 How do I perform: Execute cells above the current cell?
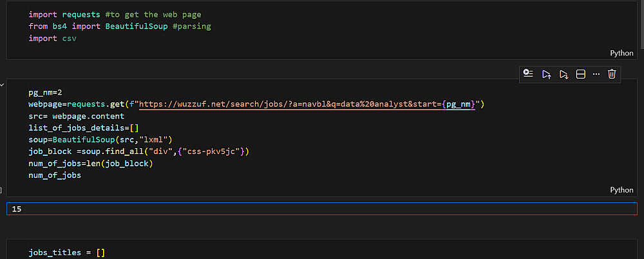point(546,74)
